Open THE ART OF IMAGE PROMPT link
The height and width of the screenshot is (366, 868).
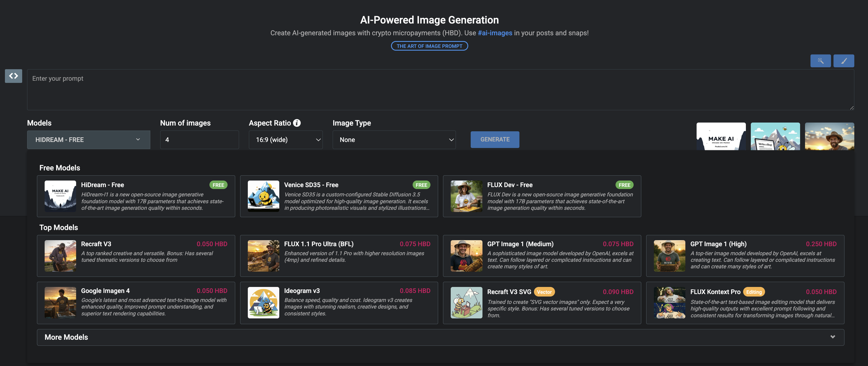click(429, 46)
